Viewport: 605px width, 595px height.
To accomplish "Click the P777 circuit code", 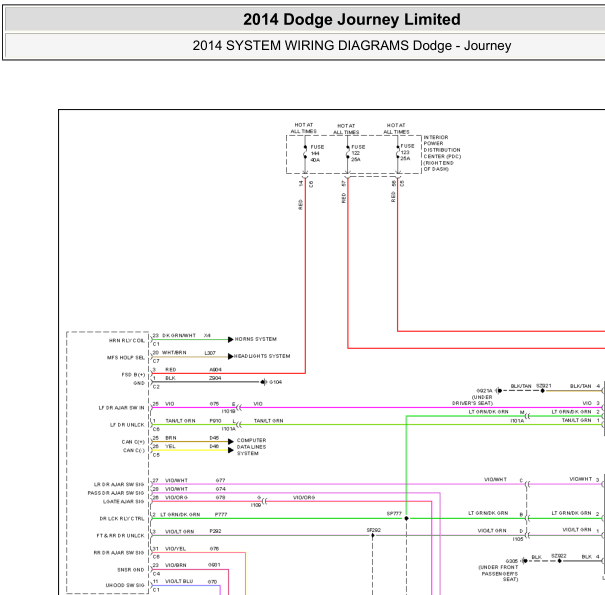I will (x=221, y=514).
